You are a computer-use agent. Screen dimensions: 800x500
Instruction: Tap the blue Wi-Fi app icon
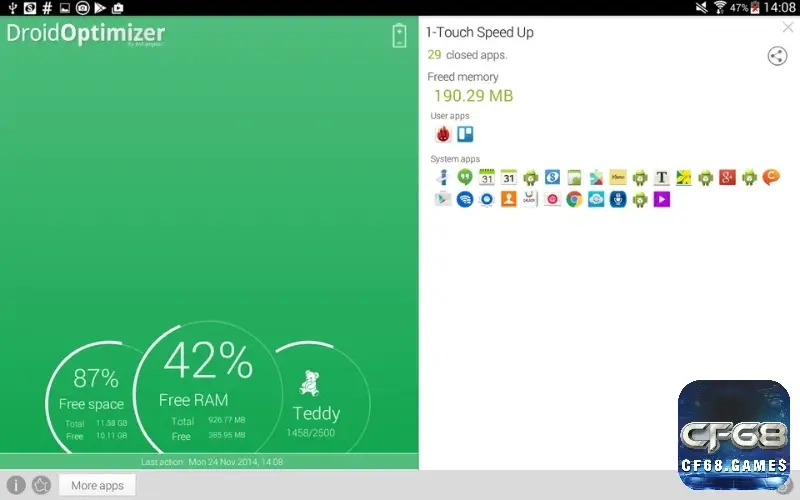coord(465,199)
